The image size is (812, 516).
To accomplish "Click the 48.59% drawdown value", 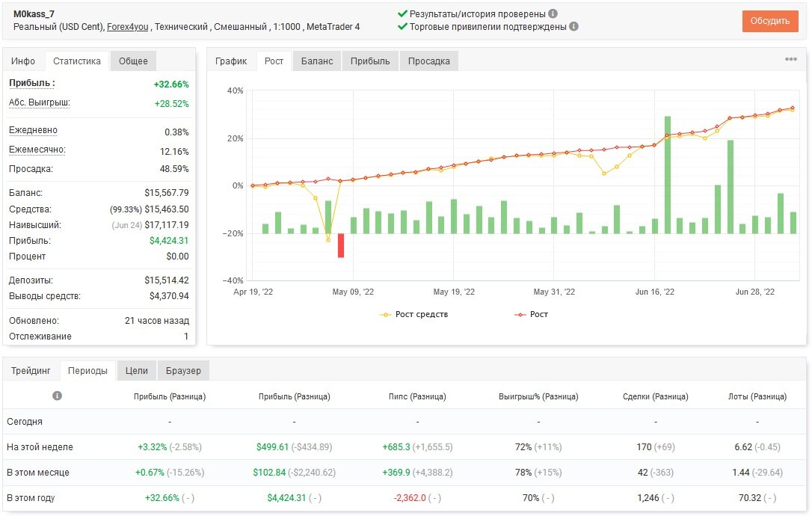I will point(174,169).
